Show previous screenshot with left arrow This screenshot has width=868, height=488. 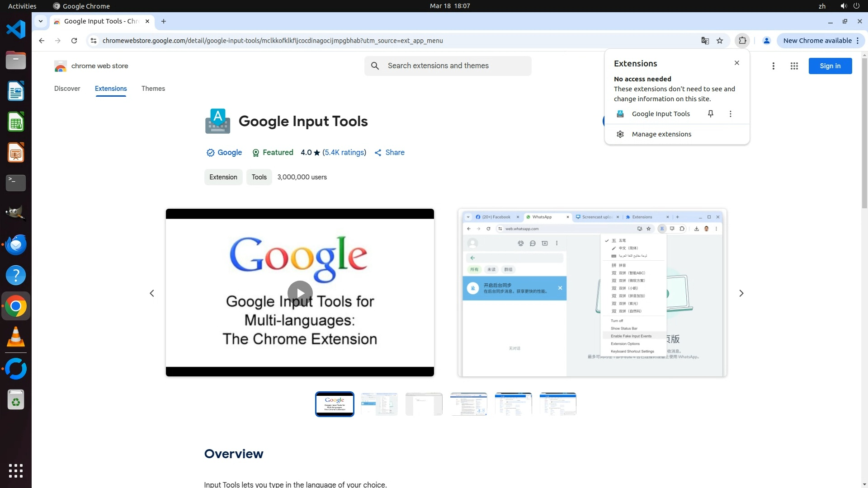point(152,293)
